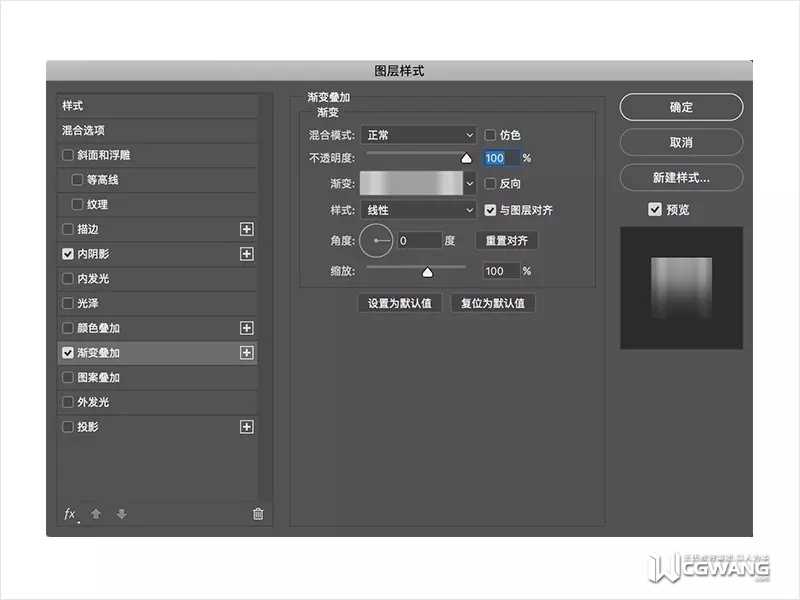
Task: Enable the 斜面和浮雕 checkbox
Action: [x=68, y=155]
